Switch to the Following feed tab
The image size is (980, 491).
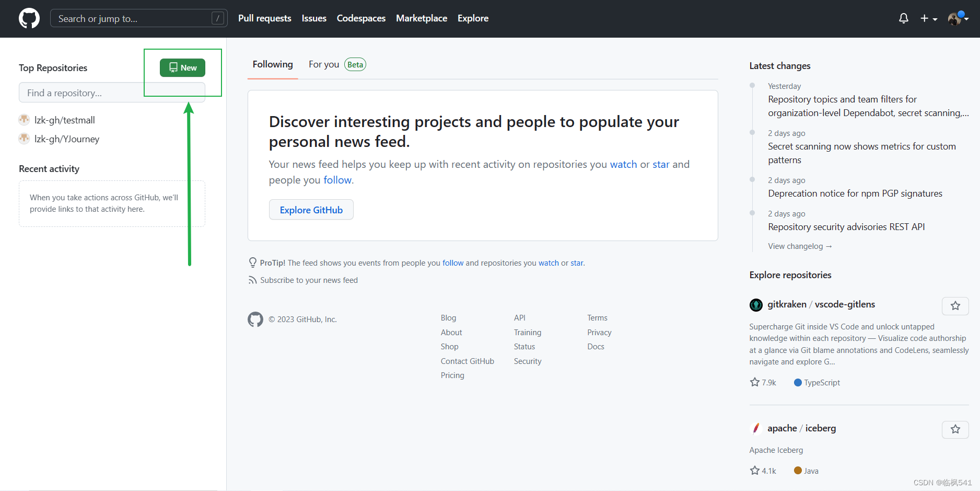coord(273,64)
